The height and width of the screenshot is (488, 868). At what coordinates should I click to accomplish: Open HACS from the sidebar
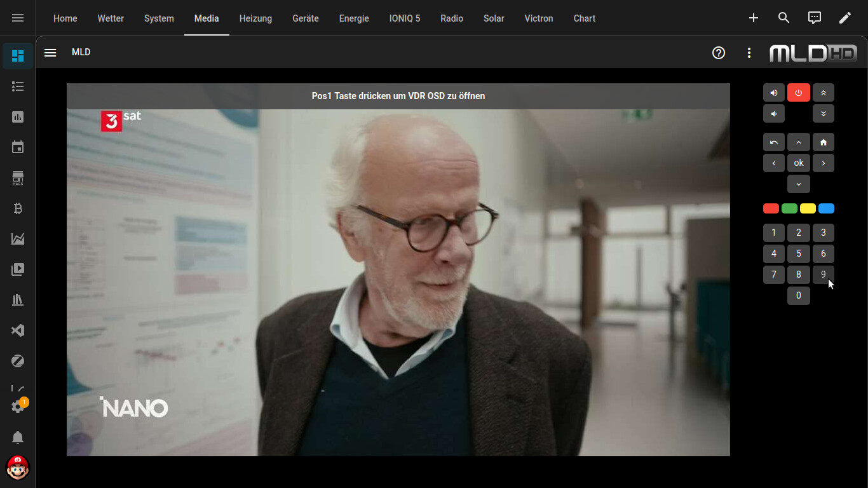tap(18, 178)
